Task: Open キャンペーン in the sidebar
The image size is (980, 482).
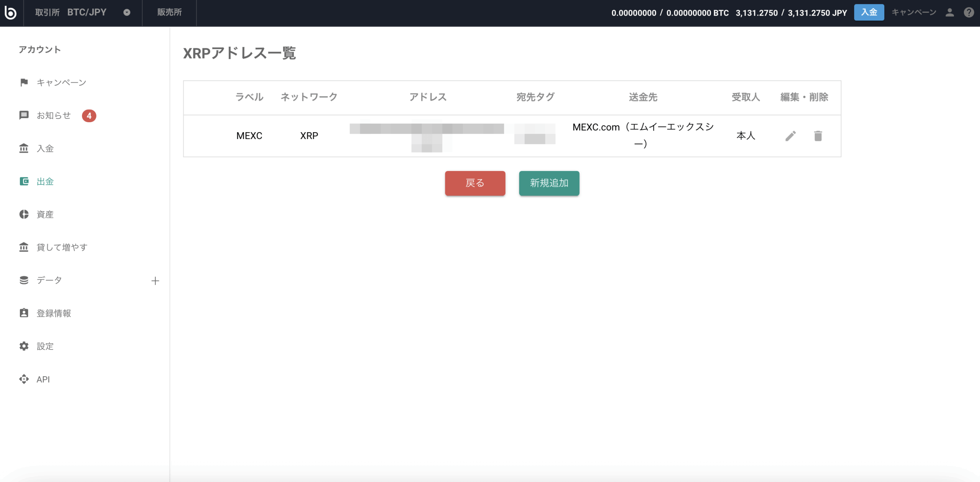Action: (61, 82)
